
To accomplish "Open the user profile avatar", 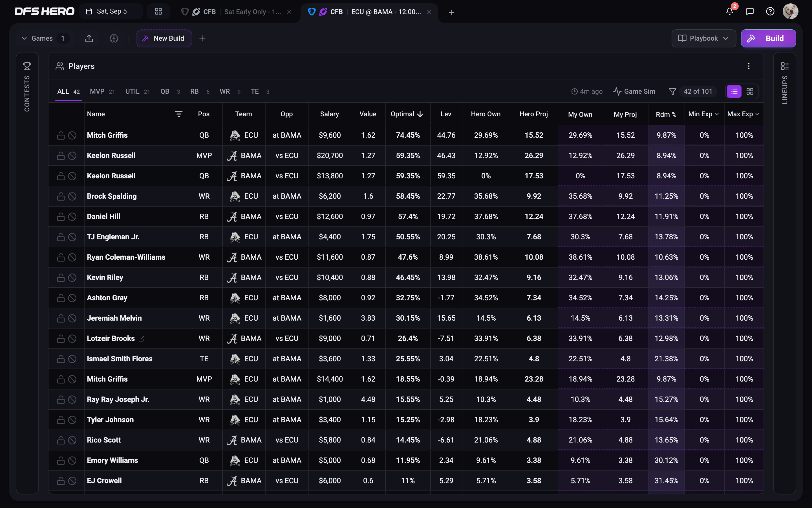I will (x=790, y=11).
